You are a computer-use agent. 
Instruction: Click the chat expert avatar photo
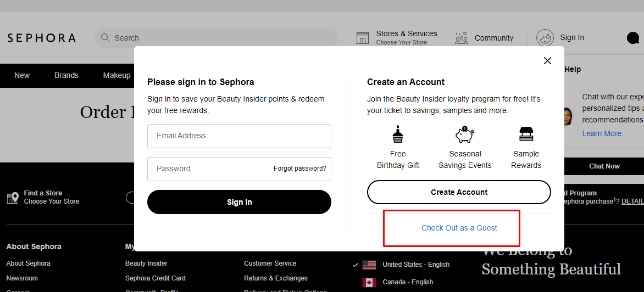[568, 117]
